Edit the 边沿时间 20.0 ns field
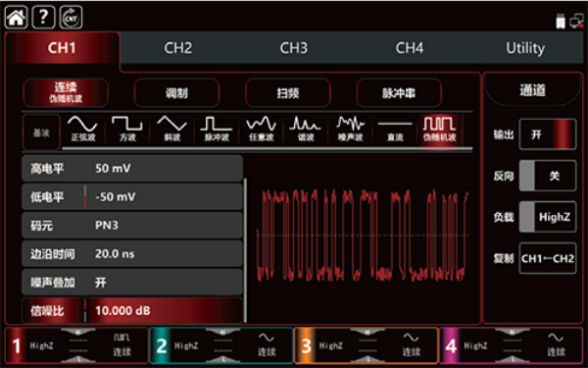Screen dimensions: 588x368 tap(132, 254)
